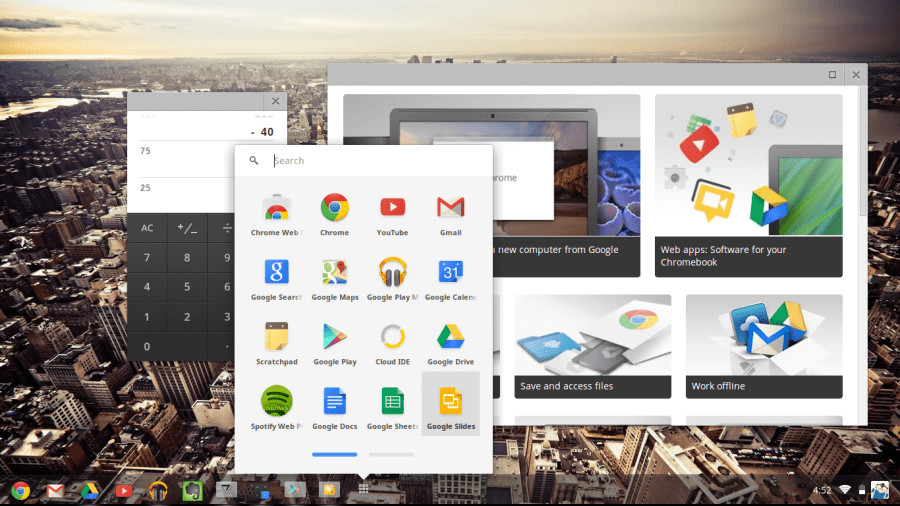Launch the Google Search app
This screenshot has height=506, width=900.
277,280
